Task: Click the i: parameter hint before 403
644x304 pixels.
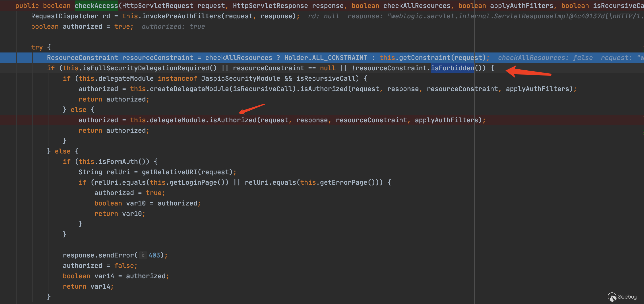Action: point(143,255)
